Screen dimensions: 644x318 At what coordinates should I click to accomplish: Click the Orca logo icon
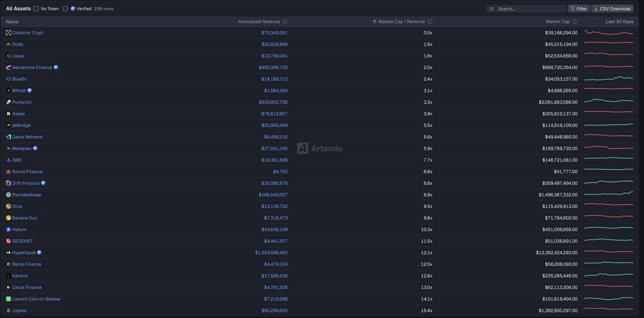coord(8,206)
